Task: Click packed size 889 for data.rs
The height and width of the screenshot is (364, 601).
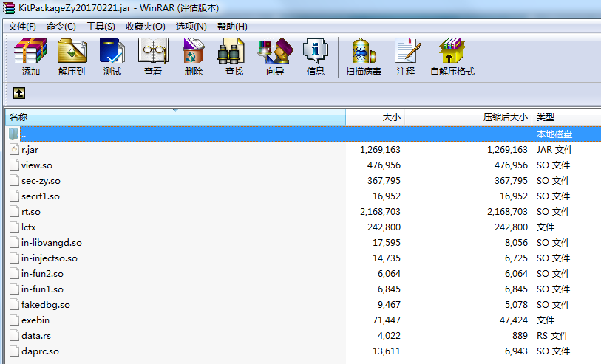Action: (520, 335)
